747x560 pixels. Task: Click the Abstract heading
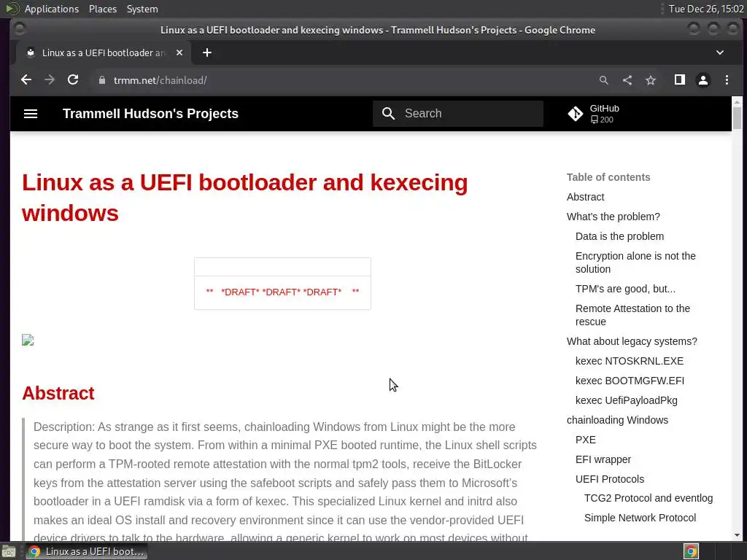click(58, 393)
